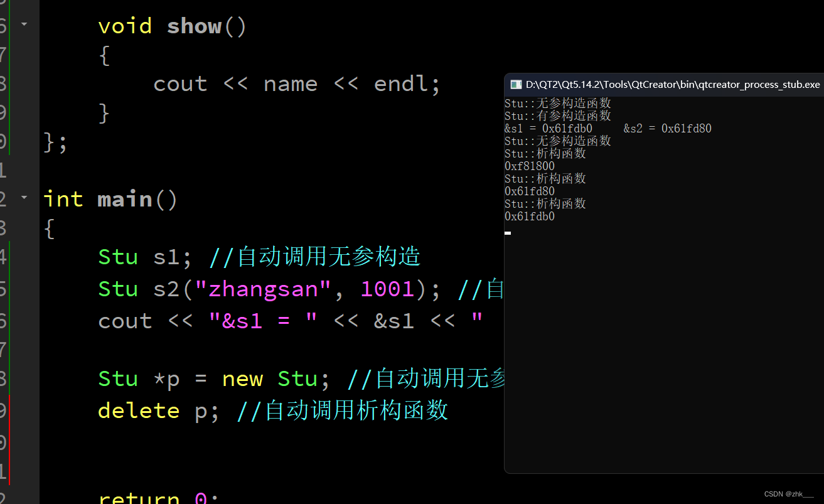Click the "&s1 = " string literal

coord(263,321)
